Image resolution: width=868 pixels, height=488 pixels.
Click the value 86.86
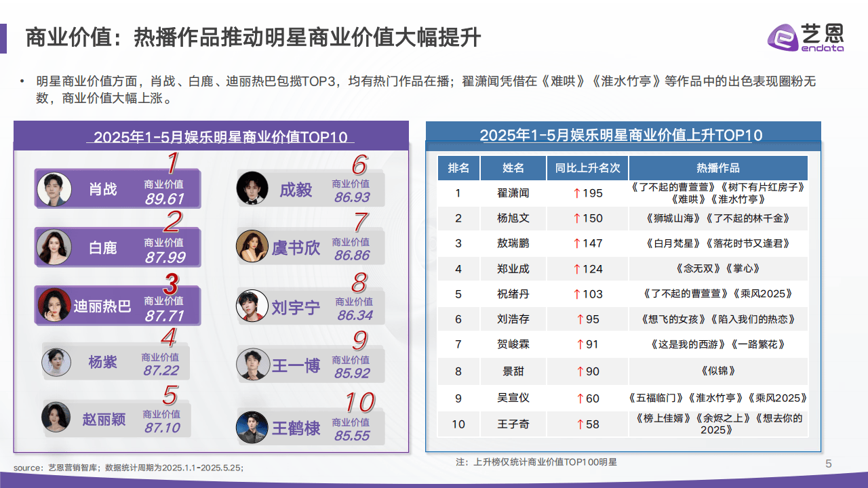click(352, 256)
